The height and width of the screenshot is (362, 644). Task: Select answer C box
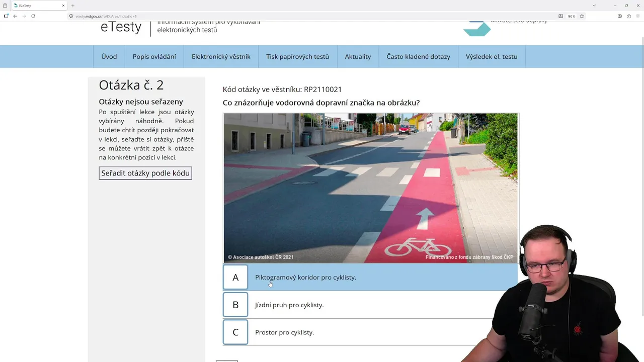[235, 332]
